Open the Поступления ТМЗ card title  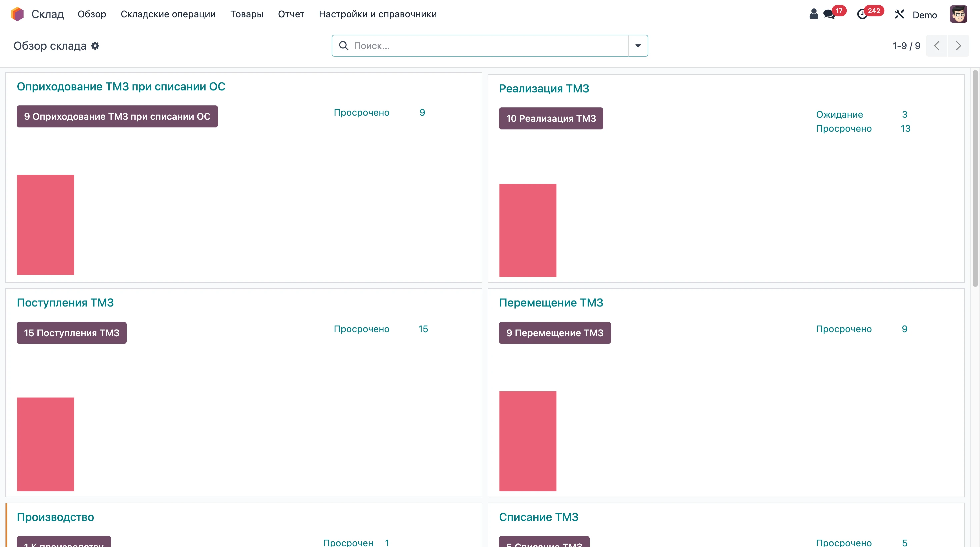tap(65, 303)
